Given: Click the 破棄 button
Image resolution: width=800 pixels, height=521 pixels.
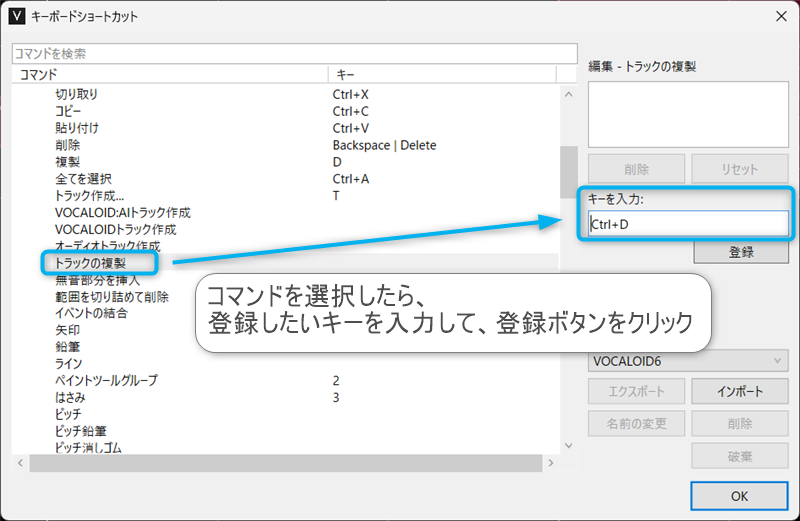Looking at the screenshot, I should click(740, 456).
